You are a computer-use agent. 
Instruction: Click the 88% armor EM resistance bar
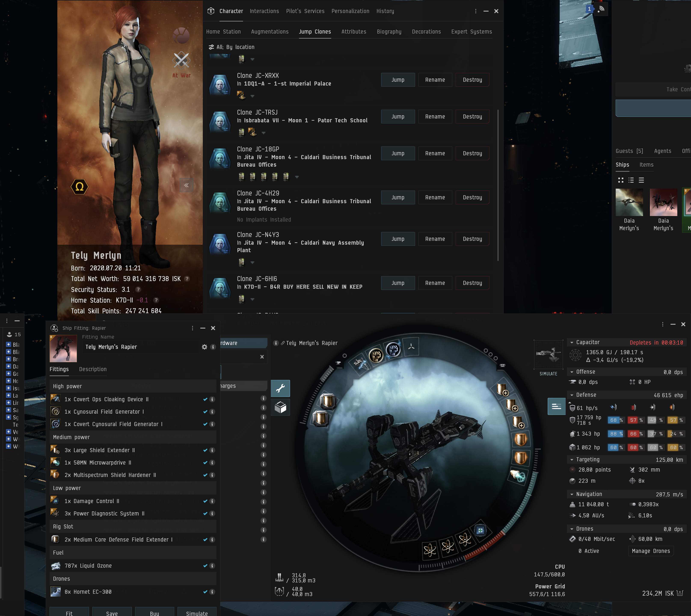[x=616, y=434]
